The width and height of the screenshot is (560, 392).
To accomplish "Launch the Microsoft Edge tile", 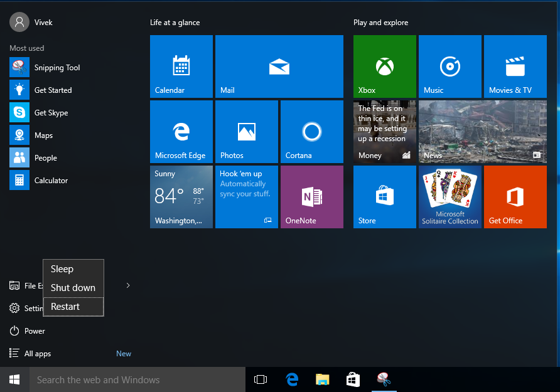I will point(181,131).
